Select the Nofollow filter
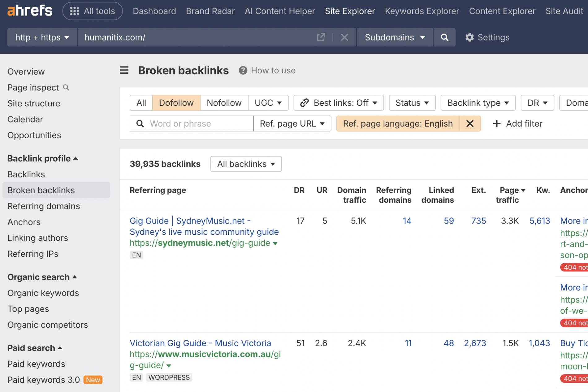588x392 pixels. point(224,103)
